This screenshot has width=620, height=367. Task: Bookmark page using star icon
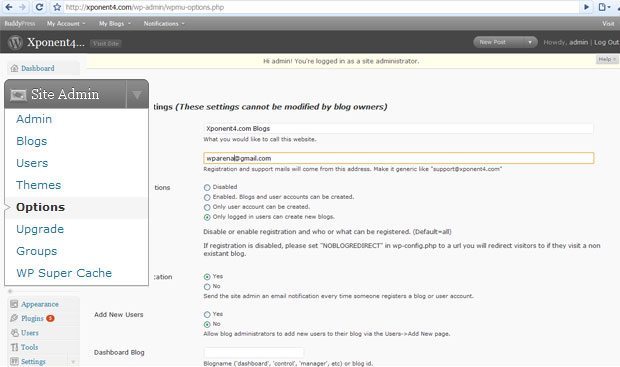point(57,7)
